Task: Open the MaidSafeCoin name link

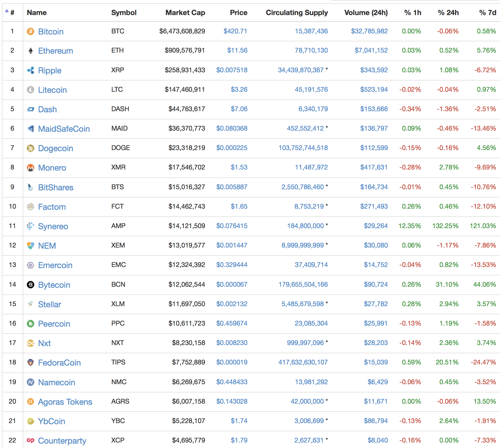Action: (x=64, y=129)
